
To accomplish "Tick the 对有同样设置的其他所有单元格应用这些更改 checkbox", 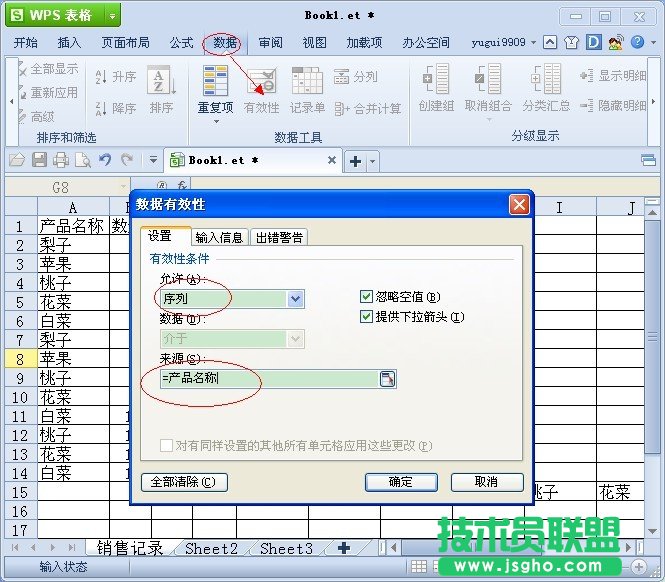I will tap(166, 445).
